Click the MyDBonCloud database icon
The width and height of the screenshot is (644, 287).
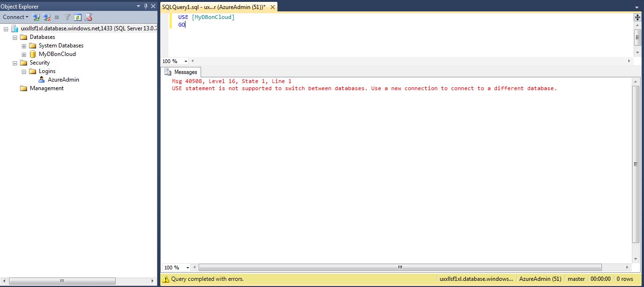[32, 54]
